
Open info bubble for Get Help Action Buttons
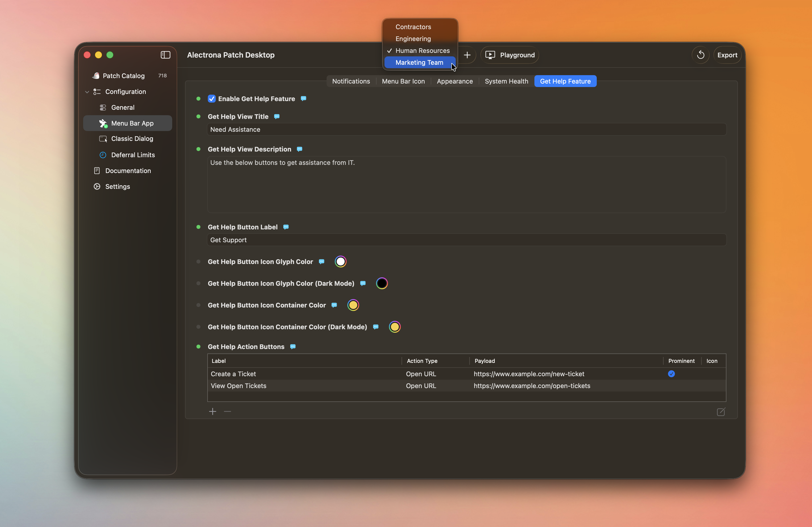click(x=293, y=347)
